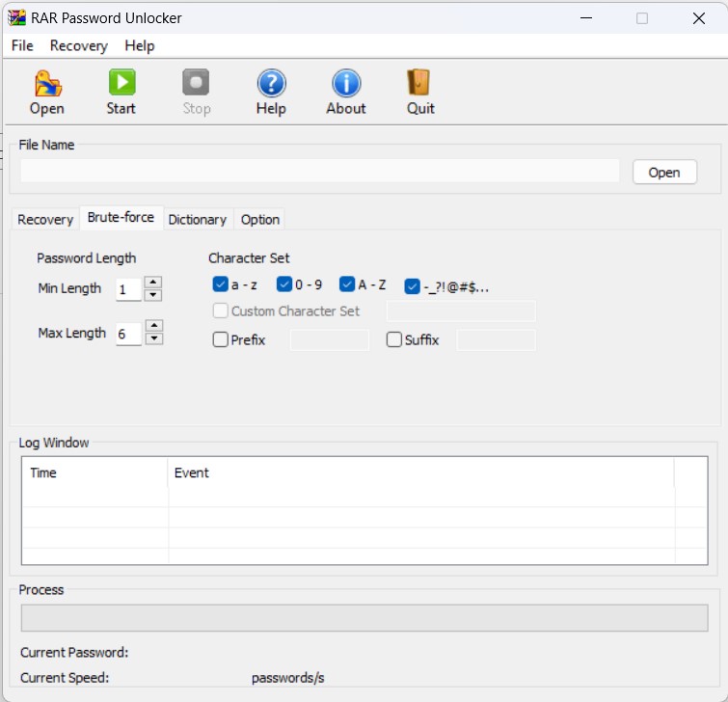
Task: Increase Max Length with the up arrow
Action: click(x=153, y=326)
